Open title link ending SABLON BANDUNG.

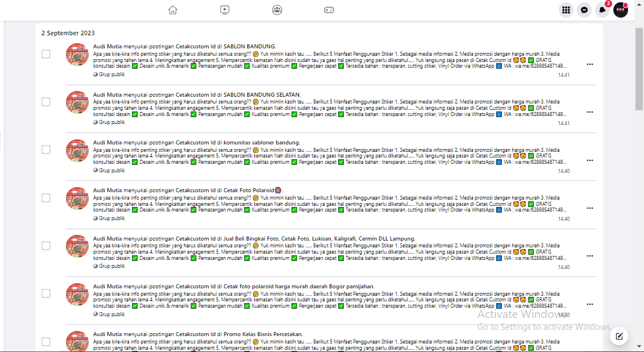(x=184, y=47)
